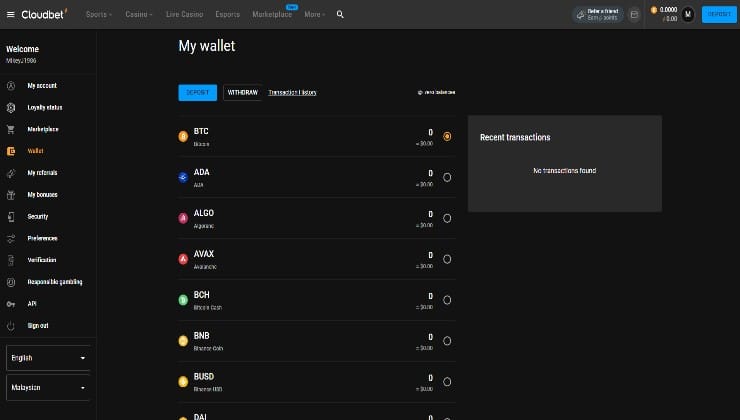The image size is (740, 420).
Task: Select the BCH radio button
Action: (447, 300)
